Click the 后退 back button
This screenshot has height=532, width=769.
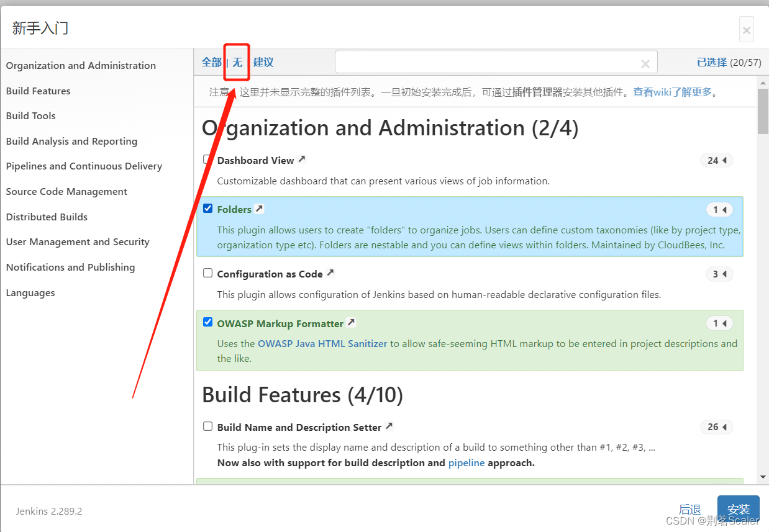pyautogui.click(x=690, y=510)
